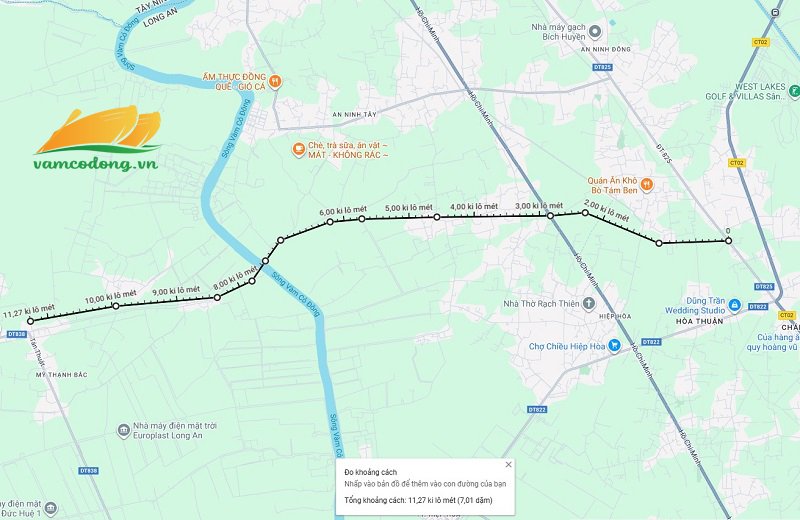Open the Chè, trà sữa, ăn vặt cafe marker

[x=298, y=150]
